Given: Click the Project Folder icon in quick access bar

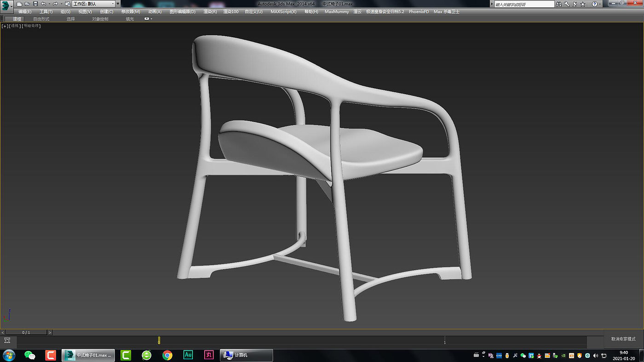Looking at the screenshot, I should pos(68,4).
